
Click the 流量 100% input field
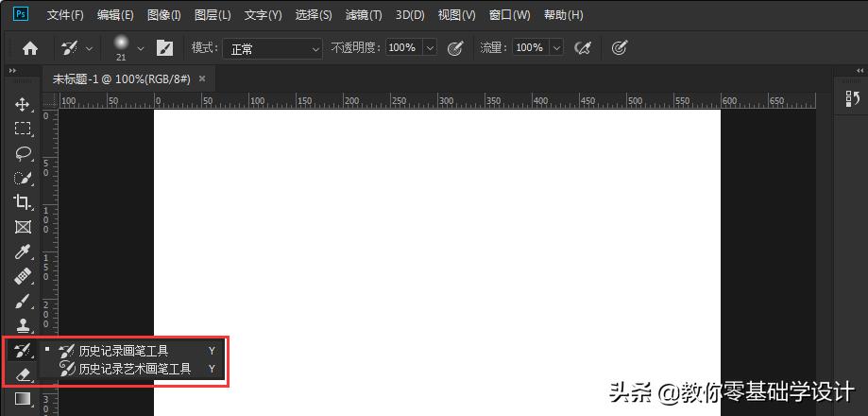tap(530, 48)
